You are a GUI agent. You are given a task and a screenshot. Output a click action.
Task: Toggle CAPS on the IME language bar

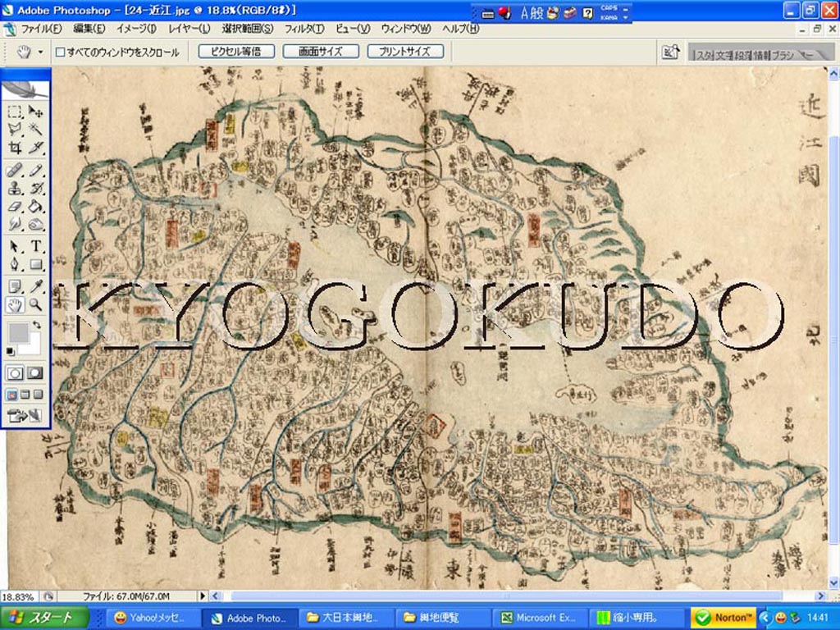609,8
